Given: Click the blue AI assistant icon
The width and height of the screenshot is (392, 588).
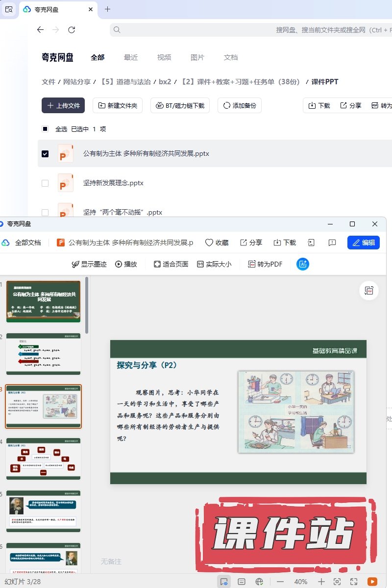Looking at the screenshot, I should 303,264.
